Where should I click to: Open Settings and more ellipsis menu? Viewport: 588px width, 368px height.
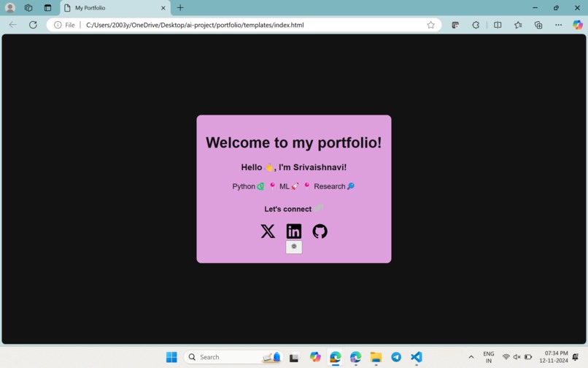point(558,25)
